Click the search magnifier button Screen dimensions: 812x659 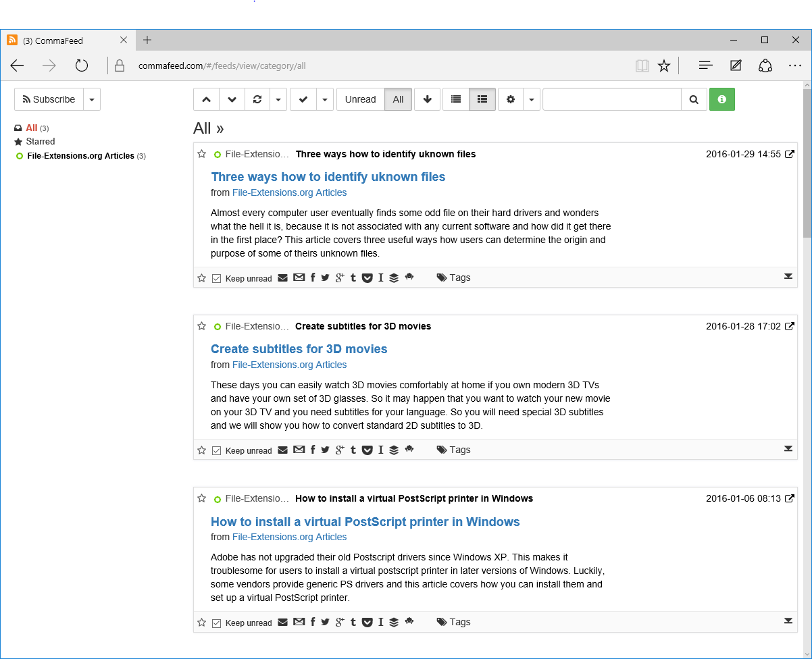694,99
